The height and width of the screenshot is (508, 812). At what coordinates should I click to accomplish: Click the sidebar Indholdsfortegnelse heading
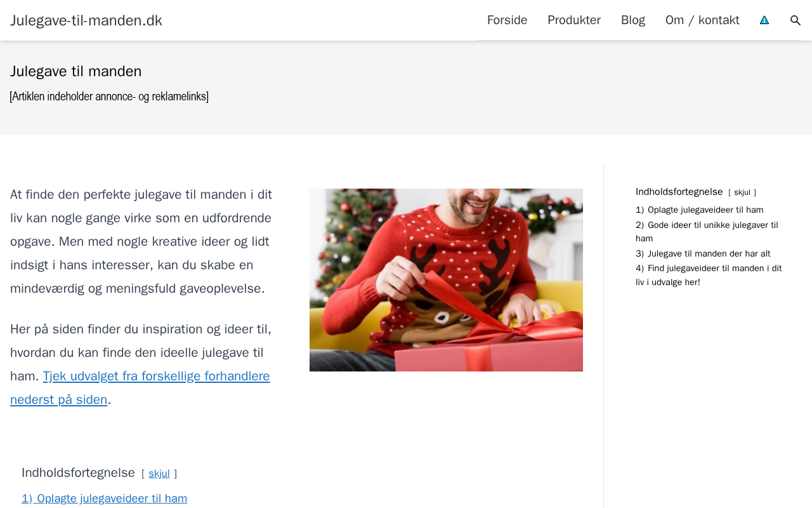coord(679,192)
